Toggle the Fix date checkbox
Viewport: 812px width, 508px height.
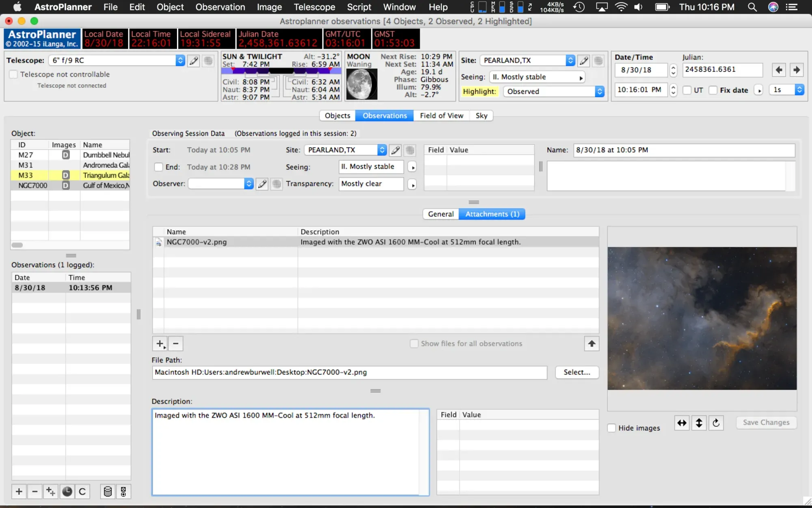tap(713, 90)
